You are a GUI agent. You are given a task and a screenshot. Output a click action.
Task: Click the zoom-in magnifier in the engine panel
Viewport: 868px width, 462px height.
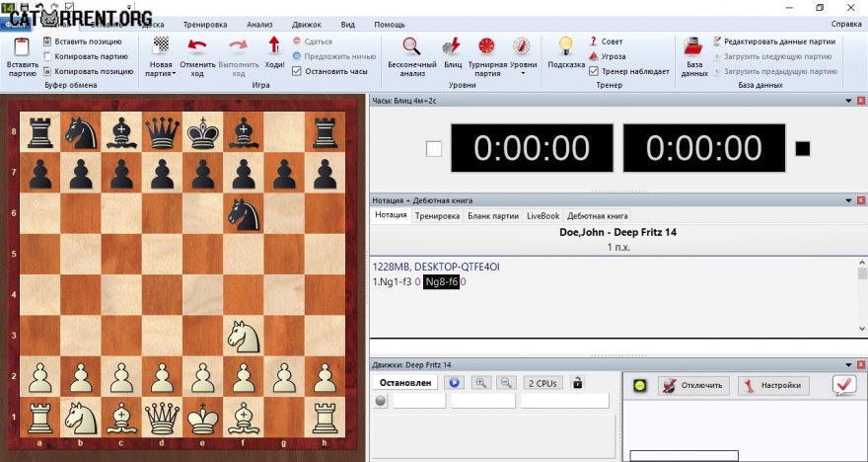(x=481, y=383)
